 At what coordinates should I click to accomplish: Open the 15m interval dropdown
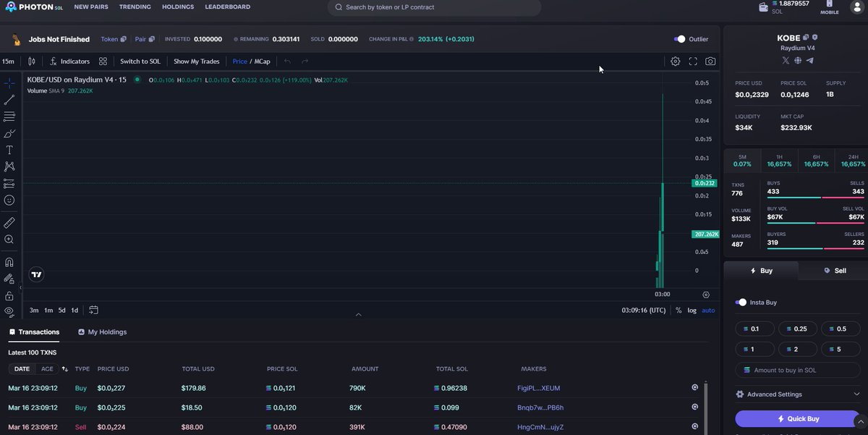8,62
